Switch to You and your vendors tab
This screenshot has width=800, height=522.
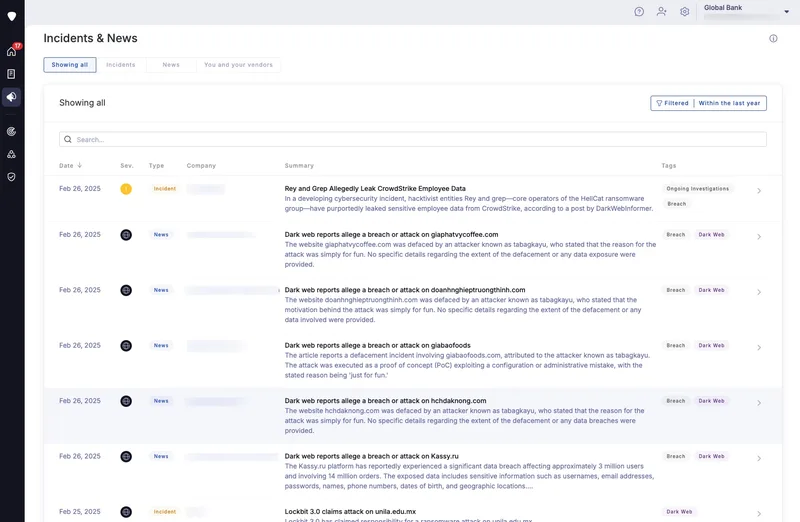(238, 65)
